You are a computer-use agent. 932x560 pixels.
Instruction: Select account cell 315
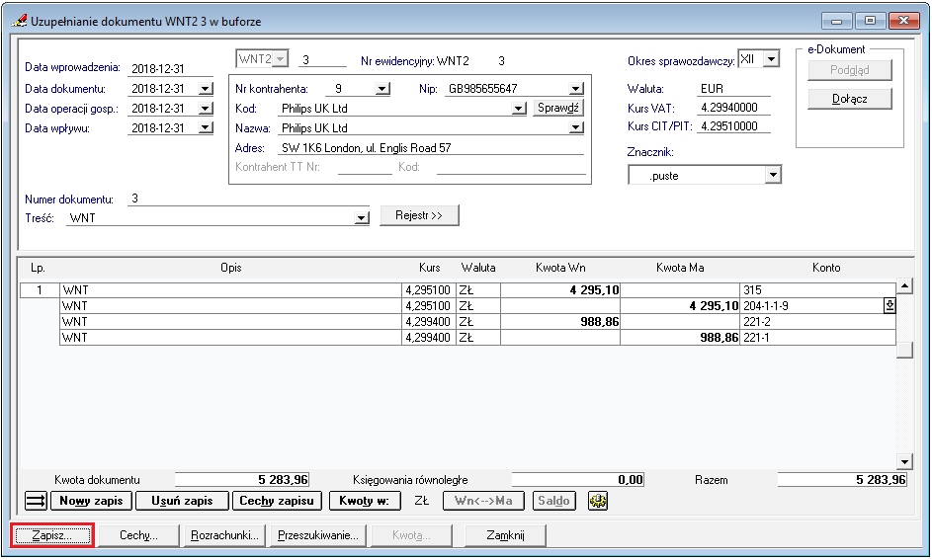(817, 289)
